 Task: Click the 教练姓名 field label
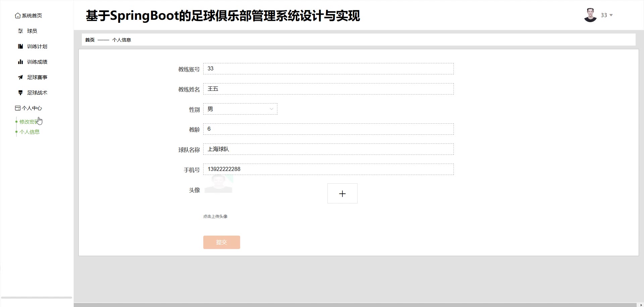pyautogui.click(x=189, y=89)
